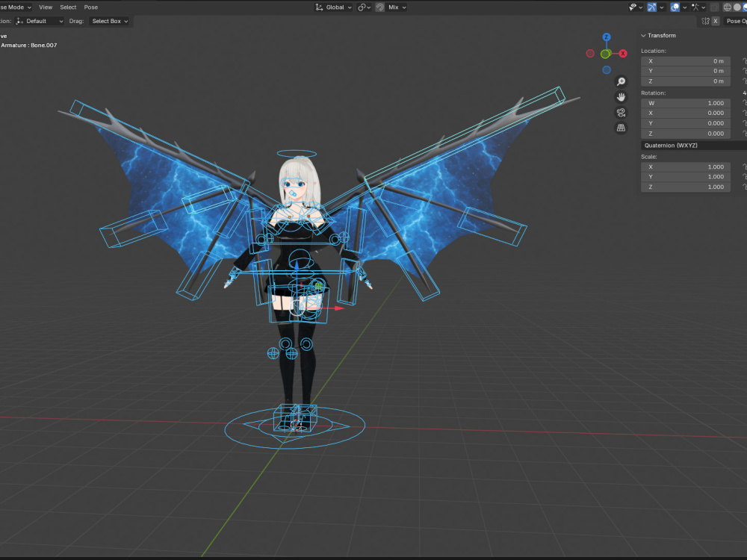Click the Rotation W field
The image size is (747, 560).
[x=686, y=103]
